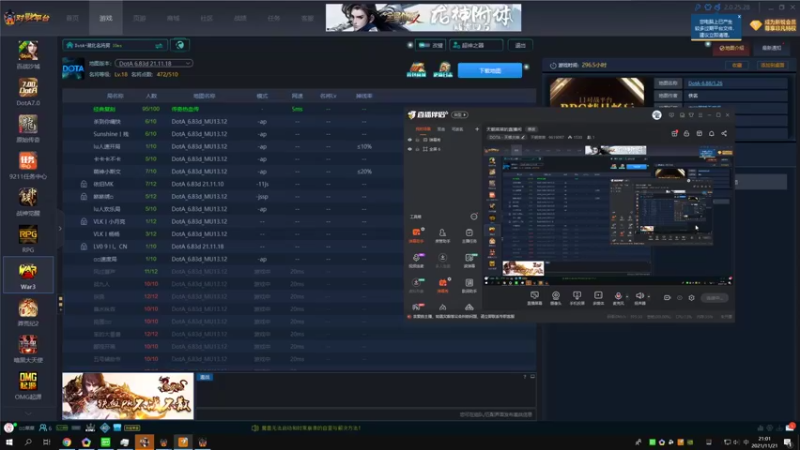Click the topmost game icon in left sidebar
Viewport: 800px width, 450px height.
coord(28,55)
